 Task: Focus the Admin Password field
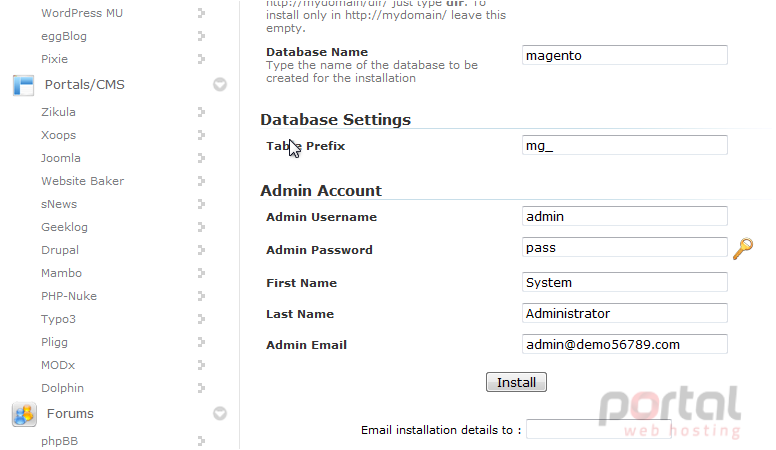coord(625,247)
